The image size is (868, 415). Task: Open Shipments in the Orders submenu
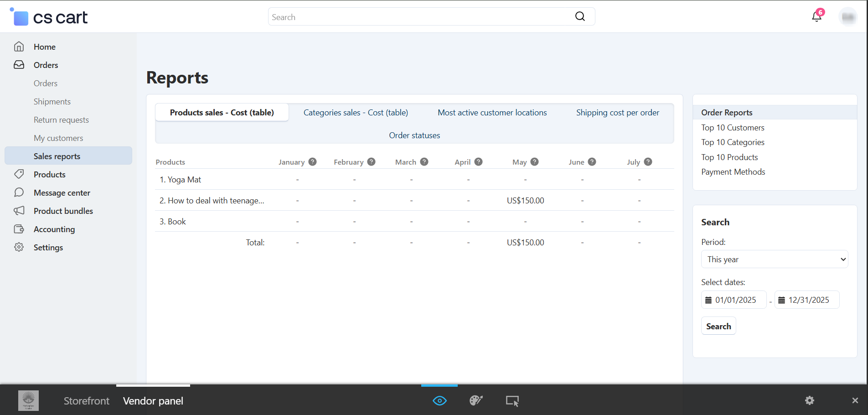click(52, 102)
